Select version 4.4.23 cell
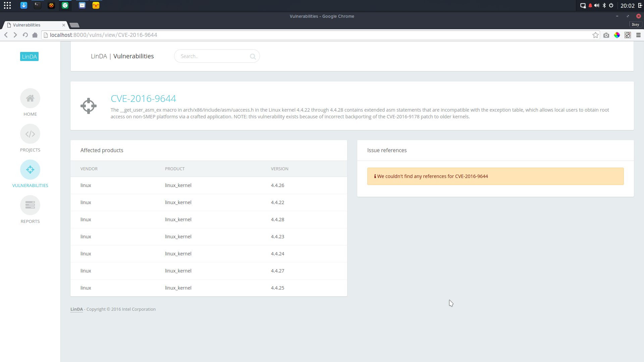 [277, 237]
